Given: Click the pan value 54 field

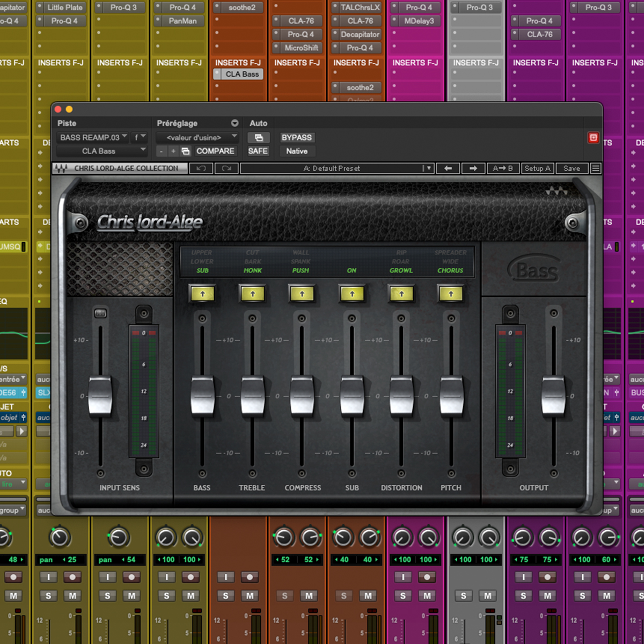Looking at the screenshot, I should 128,560.
